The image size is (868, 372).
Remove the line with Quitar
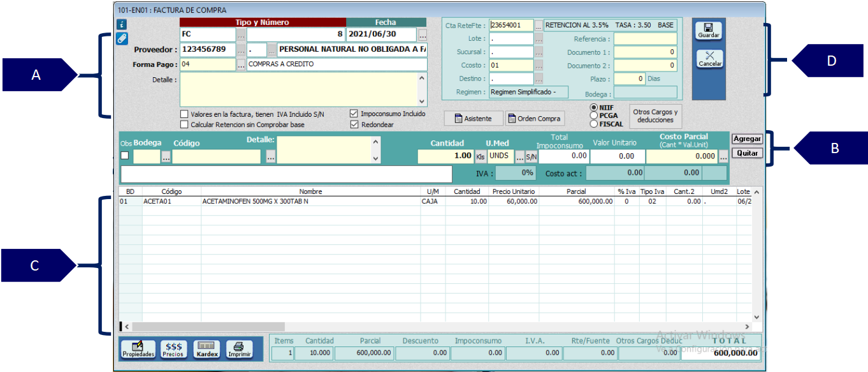747,153
